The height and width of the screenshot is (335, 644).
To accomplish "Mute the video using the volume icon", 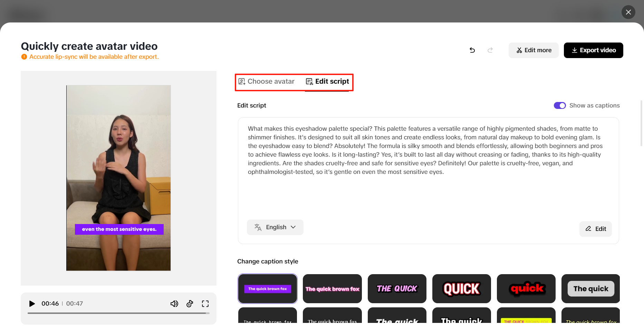I will [174, 304].
